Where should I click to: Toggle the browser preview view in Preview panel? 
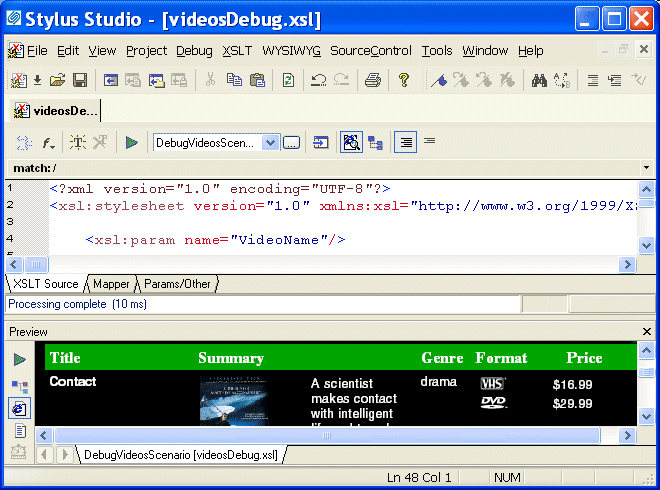click(x=20, y=408)
